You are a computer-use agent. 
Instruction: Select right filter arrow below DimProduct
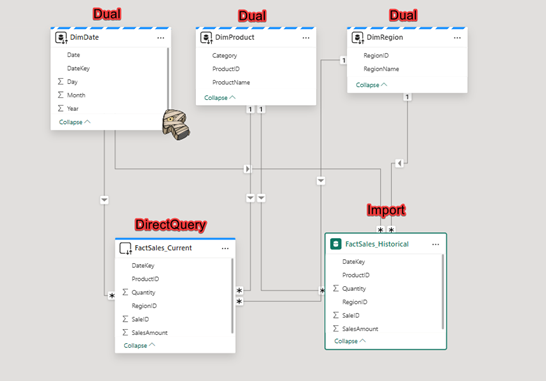pyautogui.click(x=261, y=198)
